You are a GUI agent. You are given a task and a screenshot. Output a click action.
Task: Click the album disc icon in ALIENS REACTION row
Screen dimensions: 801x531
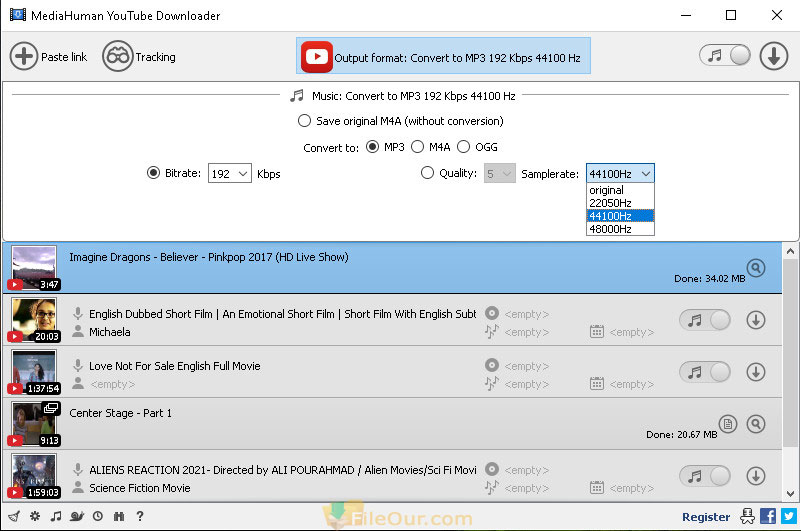click(x=491, y=469)
